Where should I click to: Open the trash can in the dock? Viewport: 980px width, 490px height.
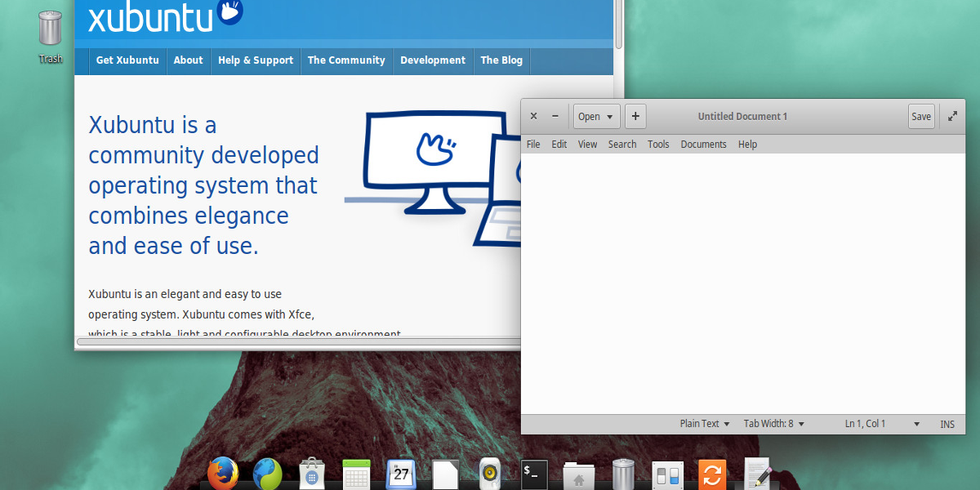(623, 474)
